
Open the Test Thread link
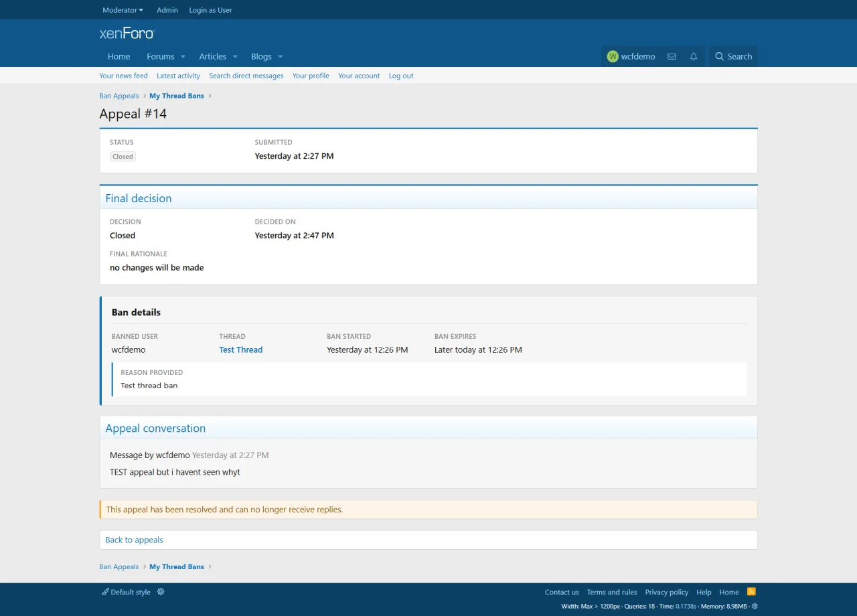tap(241, 350)
